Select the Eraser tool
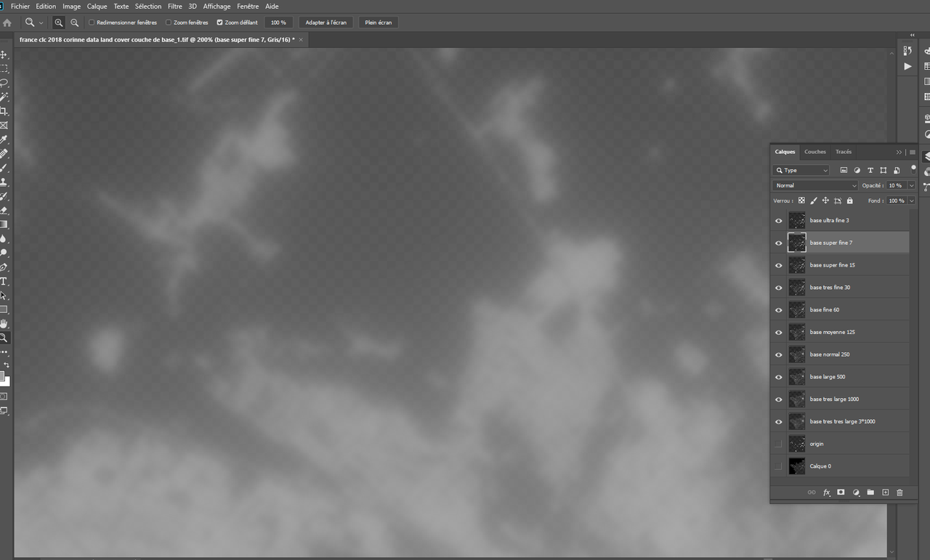 coord(4,211)
